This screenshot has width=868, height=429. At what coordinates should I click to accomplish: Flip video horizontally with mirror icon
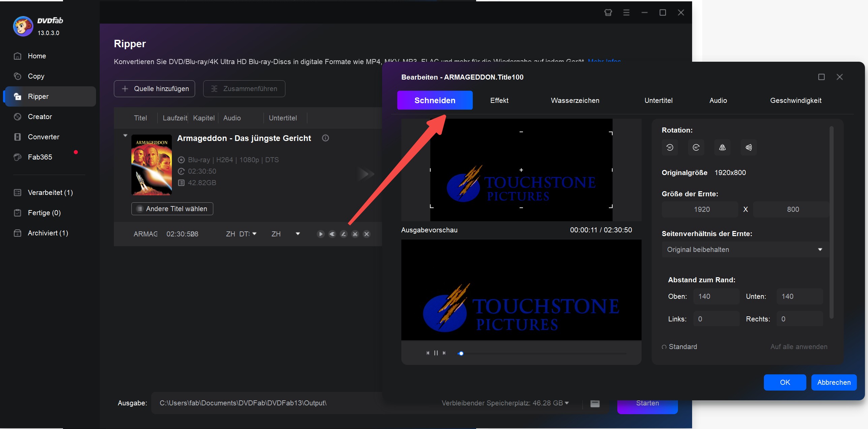click(x=722, y=147)
